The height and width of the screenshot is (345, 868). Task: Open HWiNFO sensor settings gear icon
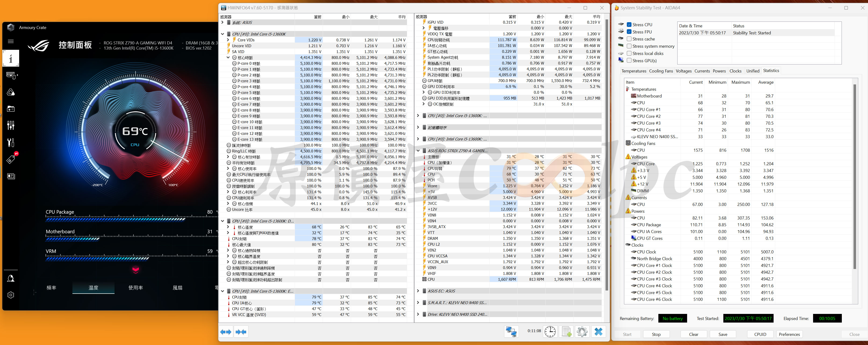[x=582, y=331]
